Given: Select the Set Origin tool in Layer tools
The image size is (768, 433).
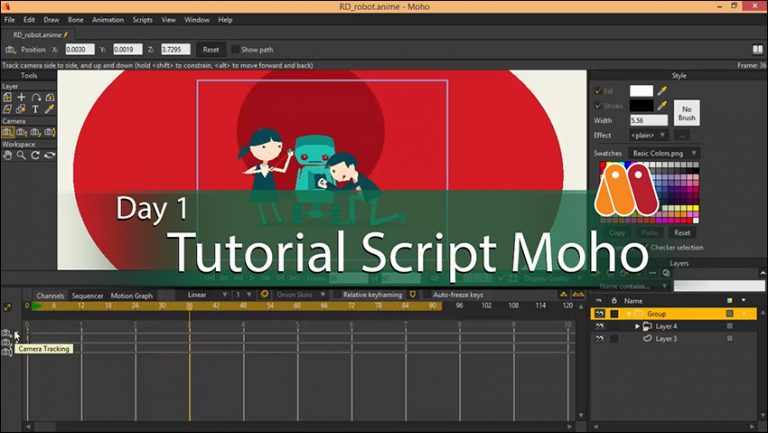Looking at the screenshot, I should [7, 97].
